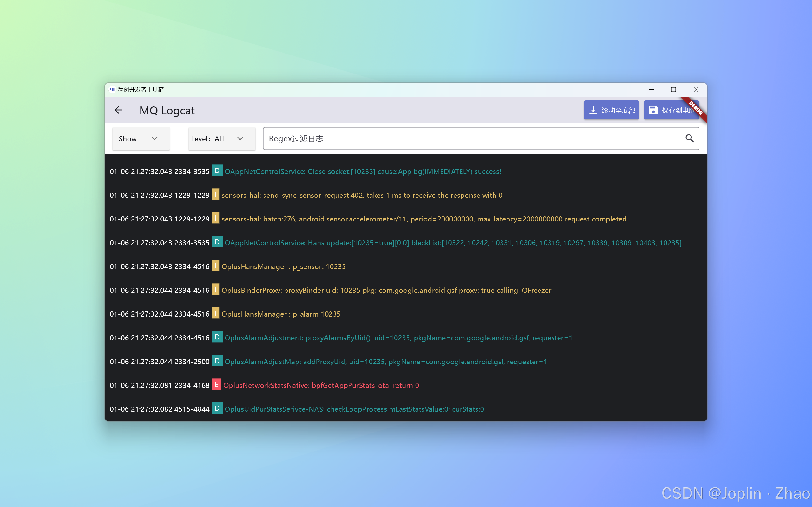
Task: Click D badge on Close socket log line
Action: pyautogui.click(x=217, y=171)
